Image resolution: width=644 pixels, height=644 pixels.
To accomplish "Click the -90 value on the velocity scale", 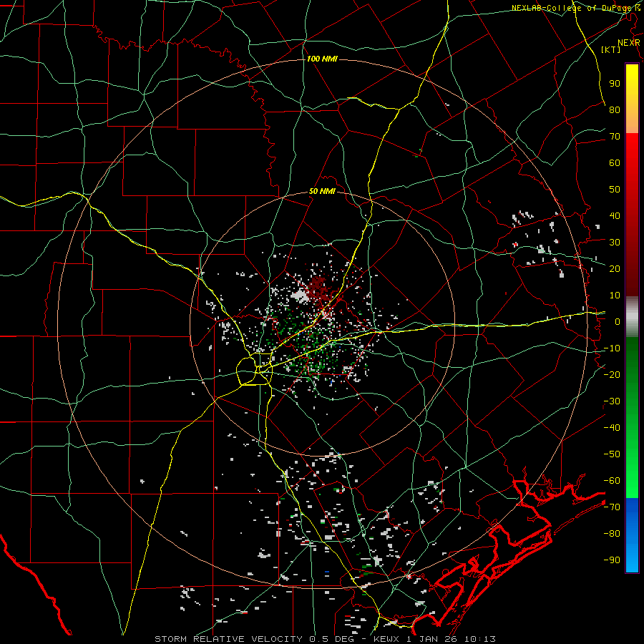I will coord(612,560).
